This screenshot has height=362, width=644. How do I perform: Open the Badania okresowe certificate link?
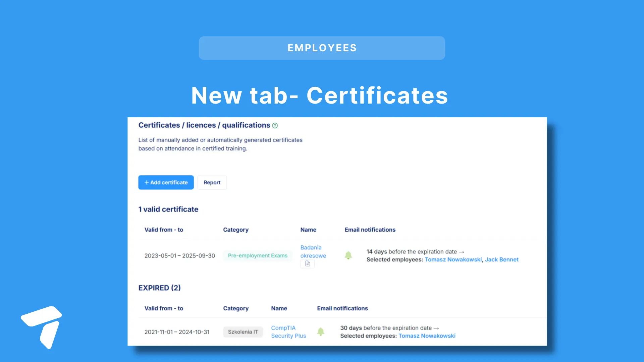coord(313,251)
